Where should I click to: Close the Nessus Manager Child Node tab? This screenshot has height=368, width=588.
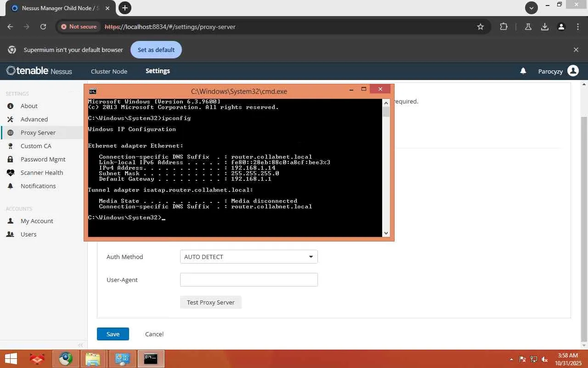pos(108,8)
